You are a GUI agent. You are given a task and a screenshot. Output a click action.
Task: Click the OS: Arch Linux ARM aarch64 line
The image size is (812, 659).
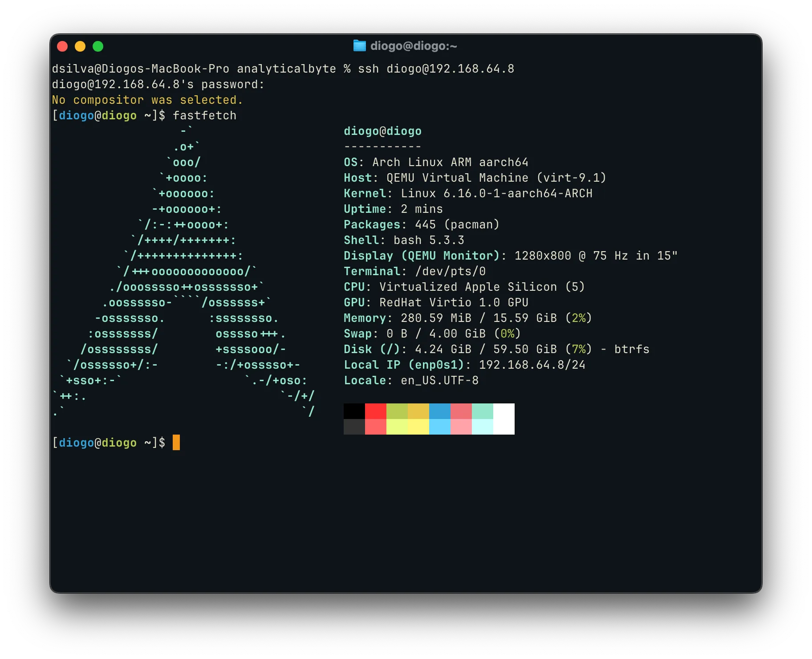[x=436, y=163]
